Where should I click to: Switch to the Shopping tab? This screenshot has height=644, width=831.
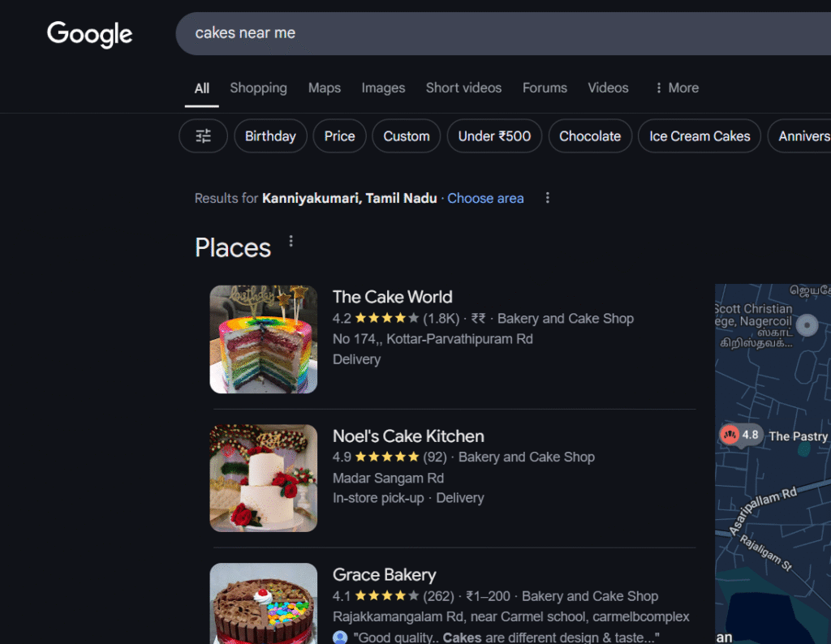coord(258,88)
